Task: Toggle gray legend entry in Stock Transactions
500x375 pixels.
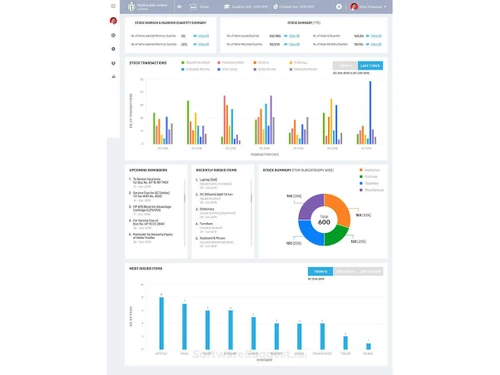Action: 303,69
